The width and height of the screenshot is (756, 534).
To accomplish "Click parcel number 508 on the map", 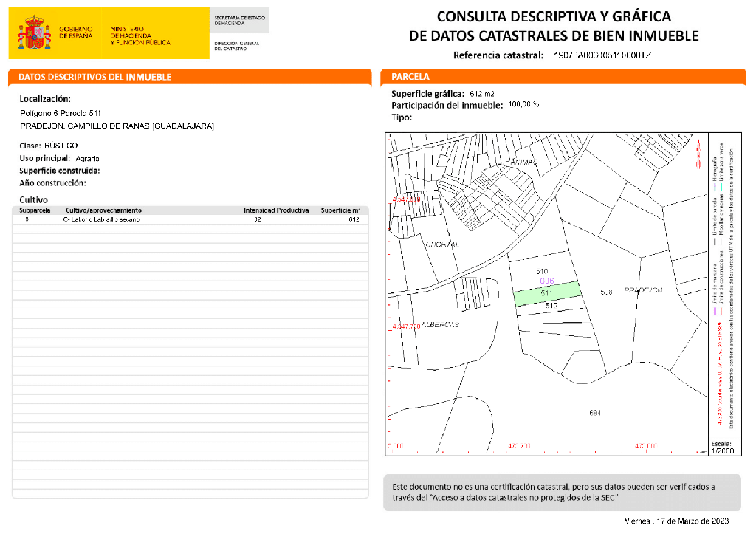I will [607, 292].
